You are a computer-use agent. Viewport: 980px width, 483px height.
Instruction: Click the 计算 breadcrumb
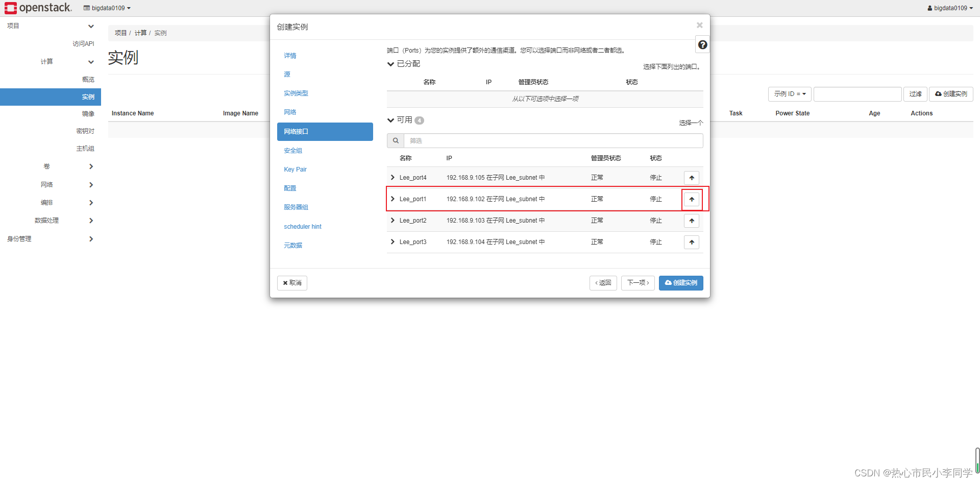pos(140,33)
